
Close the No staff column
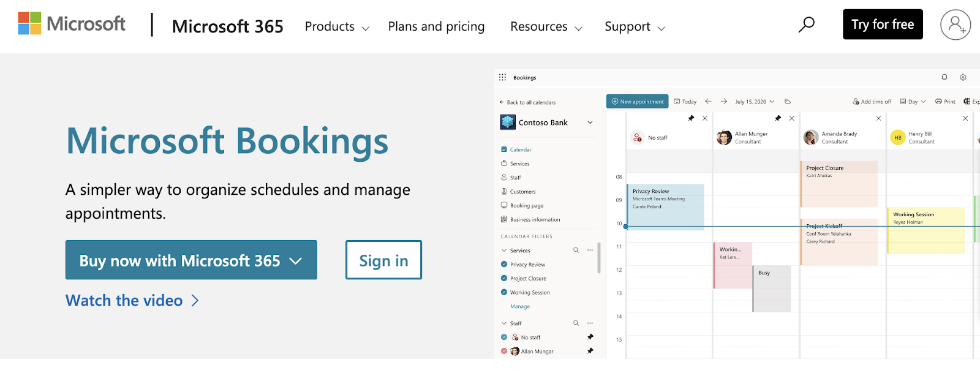coord(705,118)
